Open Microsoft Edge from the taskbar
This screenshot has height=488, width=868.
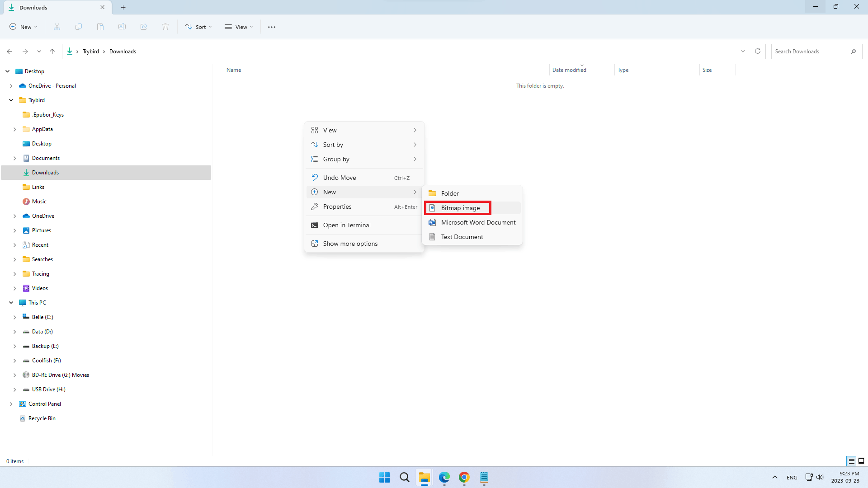[444, 477]
